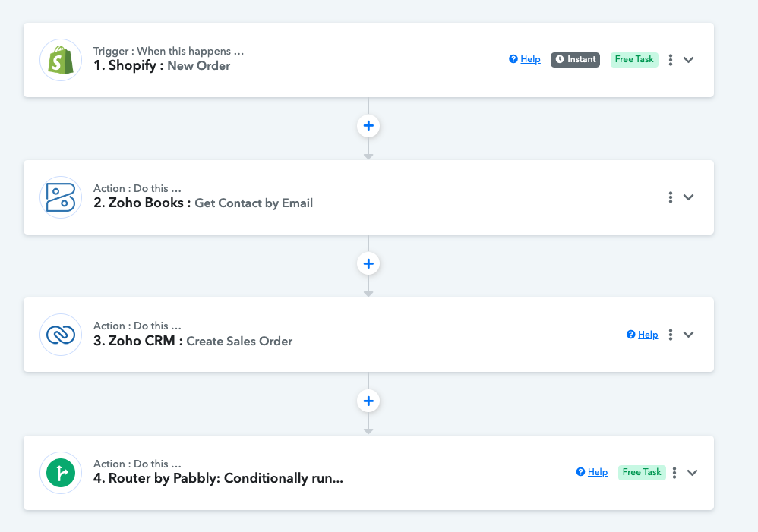Add step after Shopify New Order
The height and width of the screenshot is (532, 758).
[368, 126]
